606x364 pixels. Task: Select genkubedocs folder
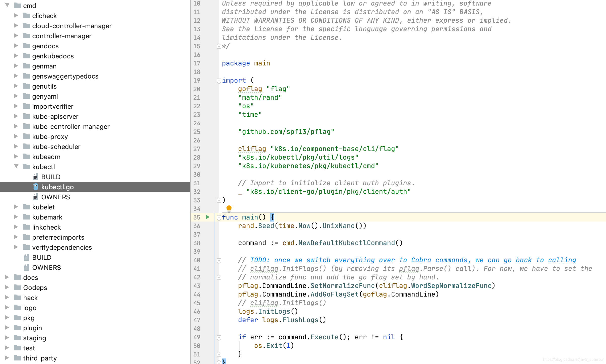tap(53, 56)
